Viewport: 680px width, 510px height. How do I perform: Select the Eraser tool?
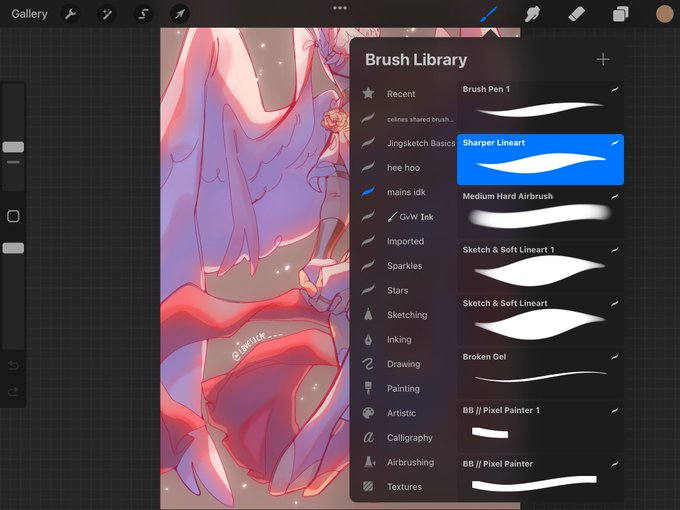(576, 14)
